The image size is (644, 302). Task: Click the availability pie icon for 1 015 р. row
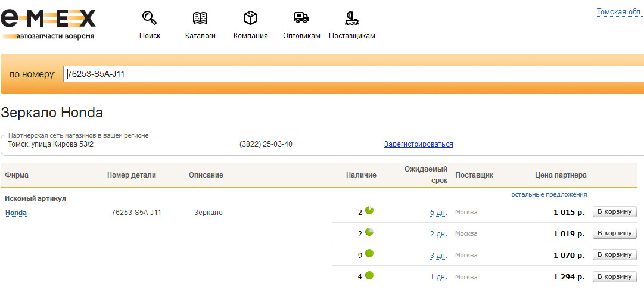click(x=369, y=210)
